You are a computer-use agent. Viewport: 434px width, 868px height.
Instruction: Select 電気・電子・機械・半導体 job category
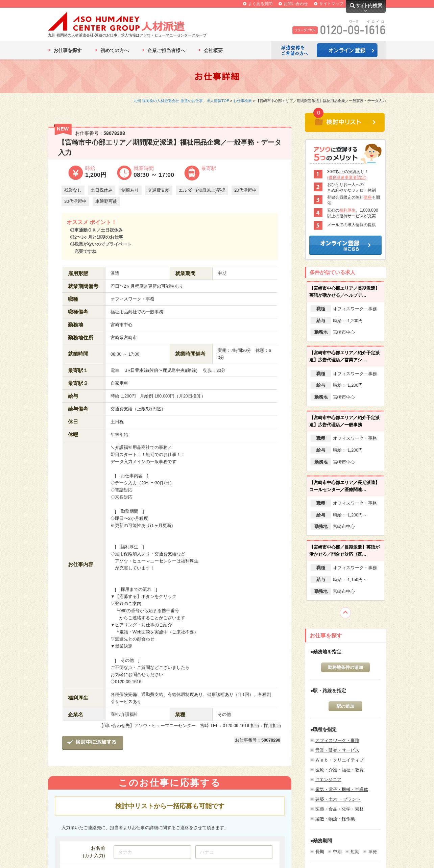point(341,789)
